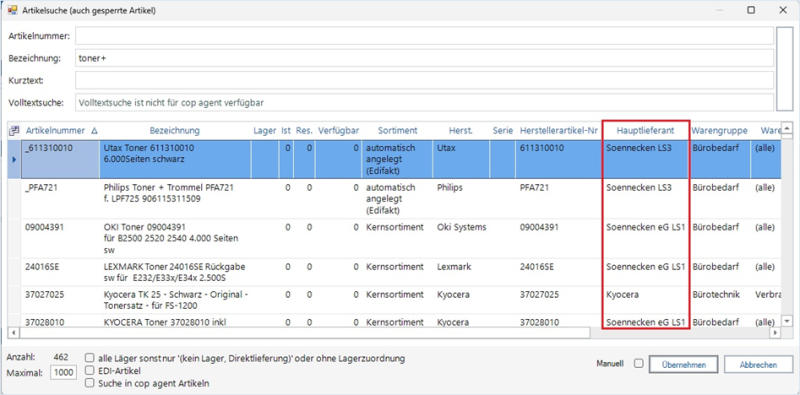
Task: Tick the EDI-Artikel checkbox
Action: (x=90, y=371)
